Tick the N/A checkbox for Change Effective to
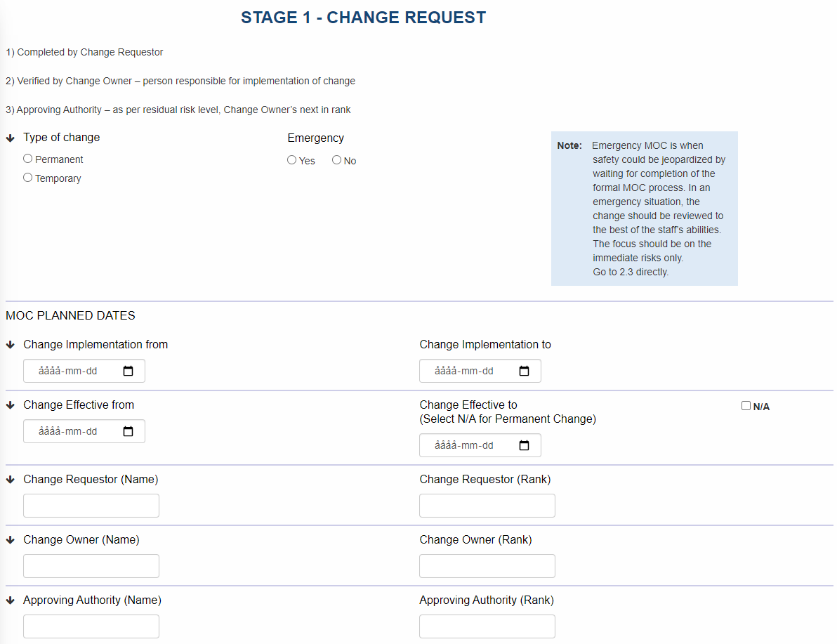 tap(746, 406)
